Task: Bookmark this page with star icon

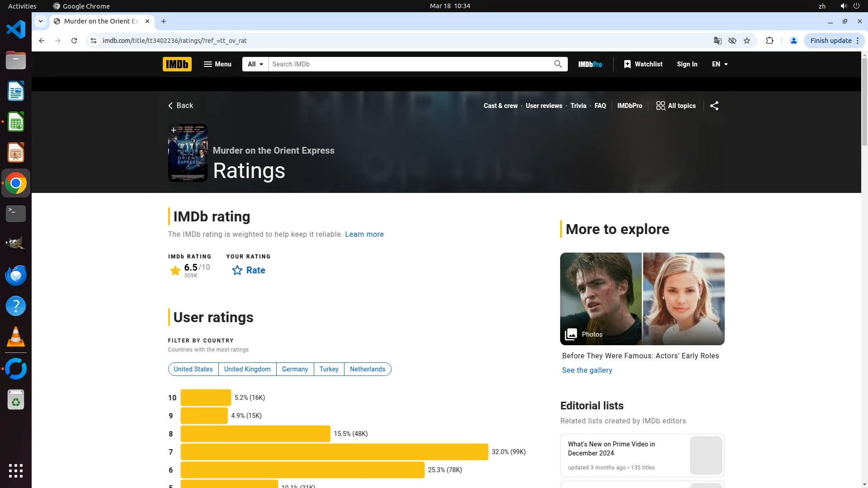Action: [x=747, y=41]
